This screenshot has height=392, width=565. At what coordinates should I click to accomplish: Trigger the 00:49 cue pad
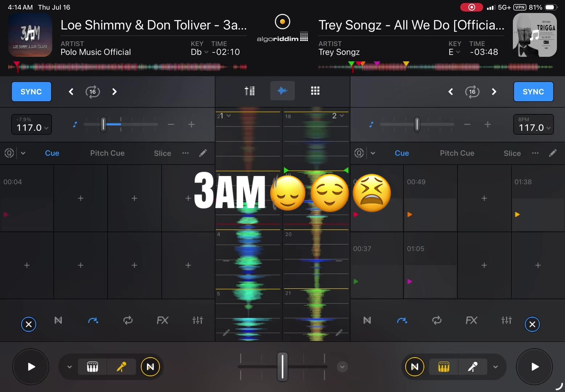click(x=430, y=198)
